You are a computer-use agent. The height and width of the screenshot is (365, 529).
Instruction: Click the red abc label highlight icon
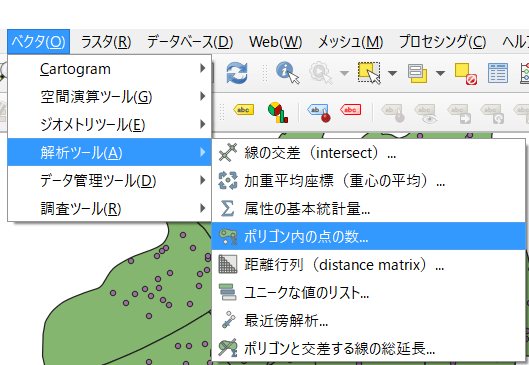tap(351, 110)
